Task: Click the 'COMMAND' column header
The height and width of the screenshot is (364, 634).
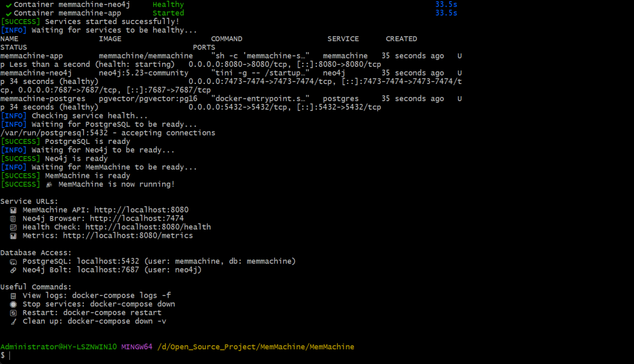Action: [x=227, y=39]
